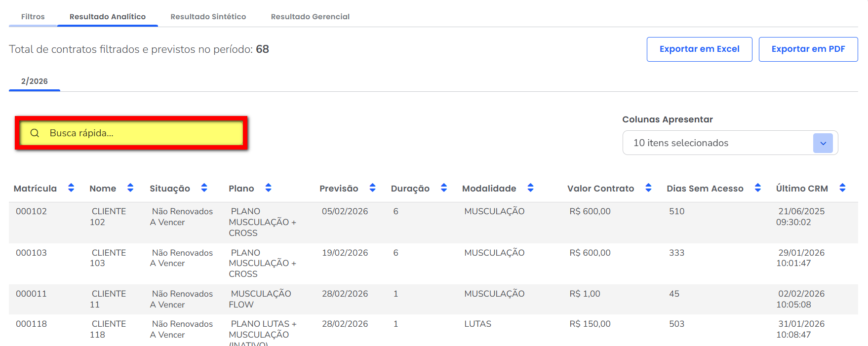The height and width of the screenshot is (346, 868).
Task: Click the magnifier icon in Busca rápida
Action: pyautogui.click(x=35, y=133)
